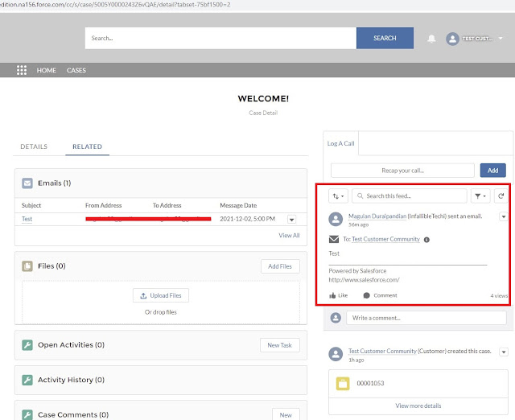Screen dimensions: 515x420
Task: Click the Case Comments wrench icon
Action: tap(27, 414)
